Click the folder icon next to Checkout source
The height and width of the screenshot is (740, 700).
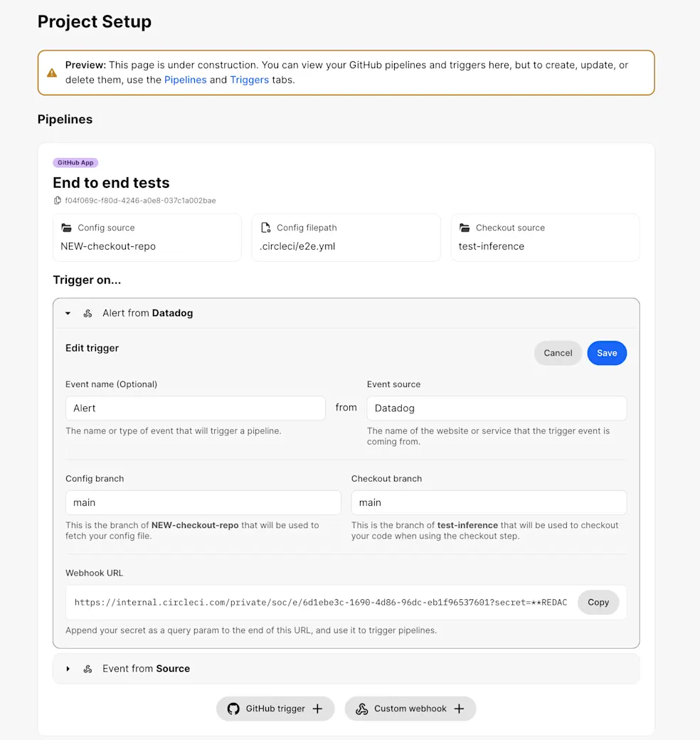(x=465, y=228)
